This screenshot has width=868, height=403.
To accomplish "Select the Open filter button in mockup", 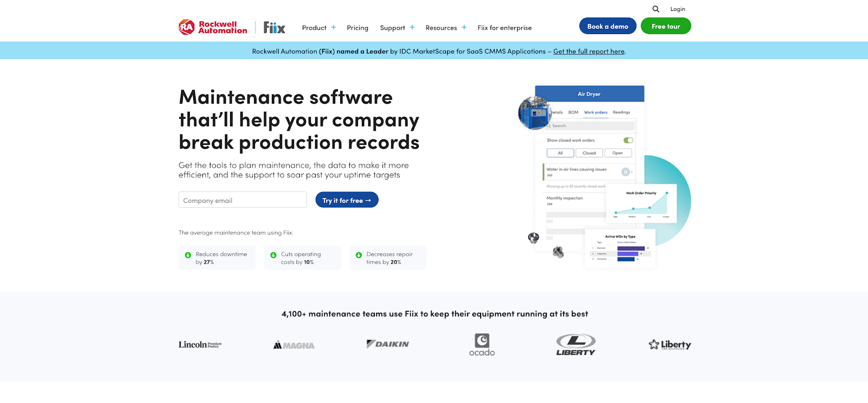I will pos(618,153).
